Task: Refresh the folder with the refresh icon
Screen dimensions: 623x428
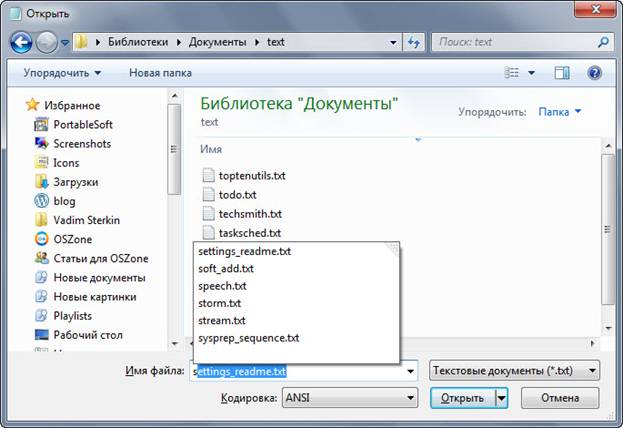Action: (x=414, y=42)
